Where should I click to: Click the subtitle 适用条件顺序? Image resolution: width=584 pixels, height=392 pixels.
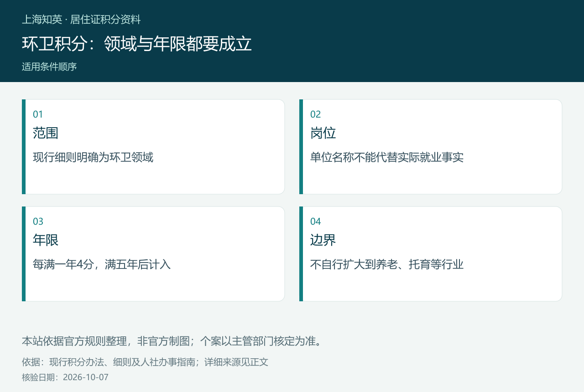click(x=49, y=67)
